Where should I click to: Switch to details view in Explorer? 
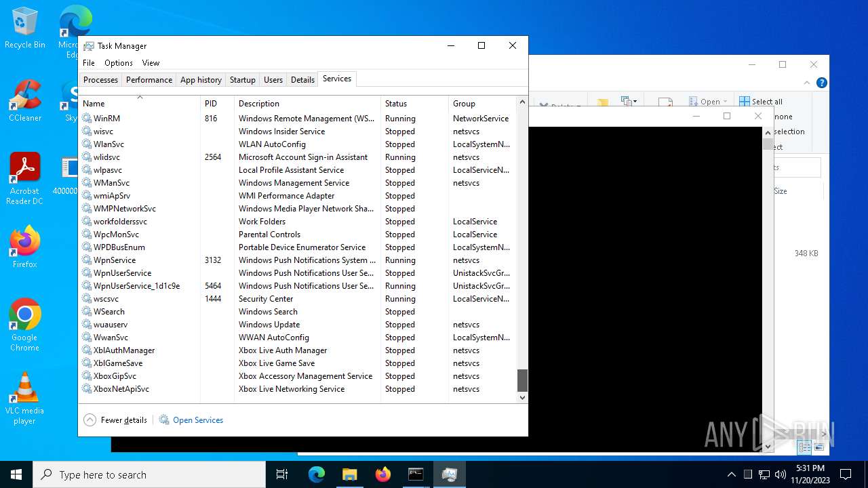pyautogui.click(x=805, y=447)
